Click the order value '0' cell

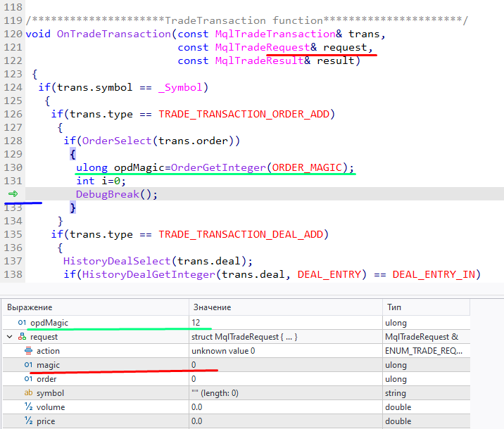pos(194,379)
